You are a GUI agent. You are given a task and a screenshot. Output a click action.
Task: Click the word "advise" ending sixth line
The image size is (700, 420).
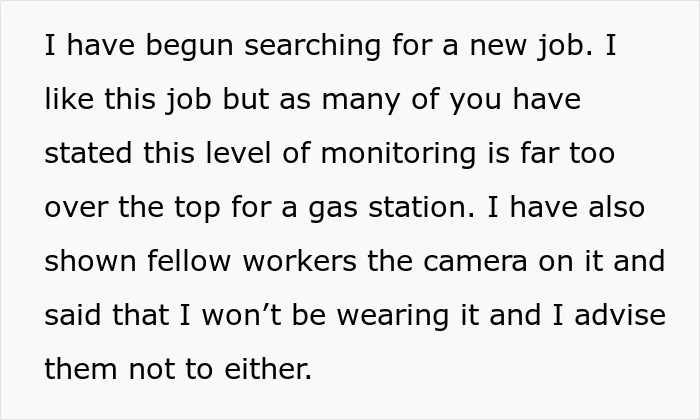[x=620, y=314]
